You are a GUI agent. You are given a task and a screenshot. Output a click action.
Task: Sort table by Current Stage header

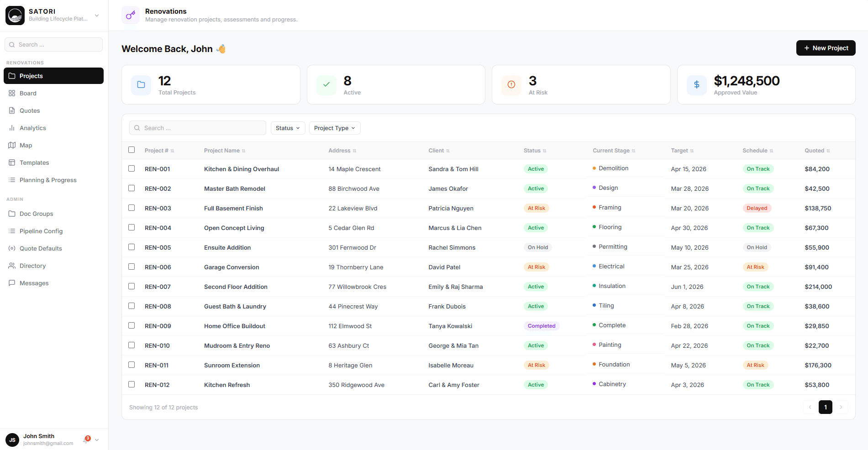pos(614,151)
